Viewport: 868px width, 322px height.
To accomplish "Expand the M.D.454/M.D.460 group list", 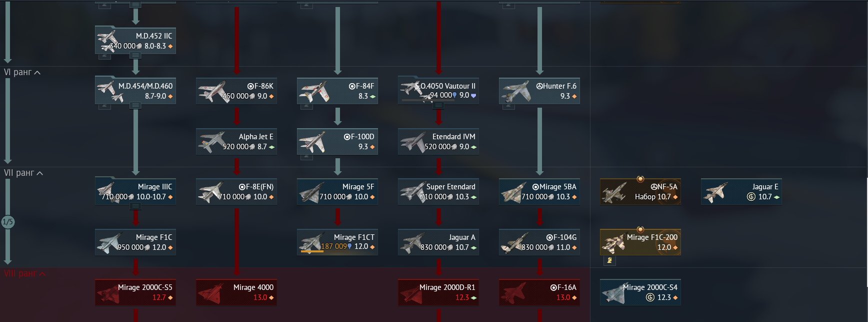I will [135, 106].
